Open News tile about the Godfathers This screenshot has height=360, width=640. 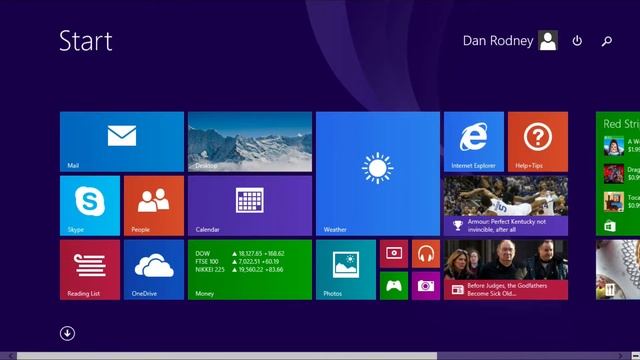click(x=506, y=270)
